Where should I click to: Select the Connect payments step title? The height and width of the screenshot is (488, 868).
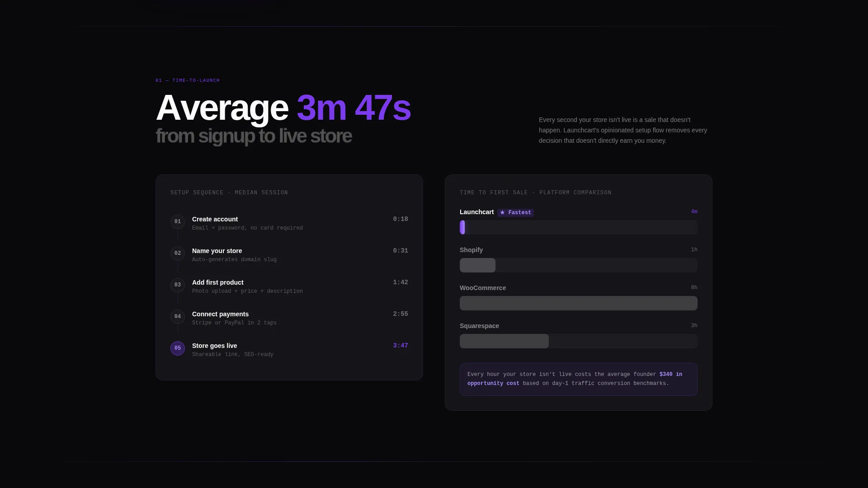[220, 314]
